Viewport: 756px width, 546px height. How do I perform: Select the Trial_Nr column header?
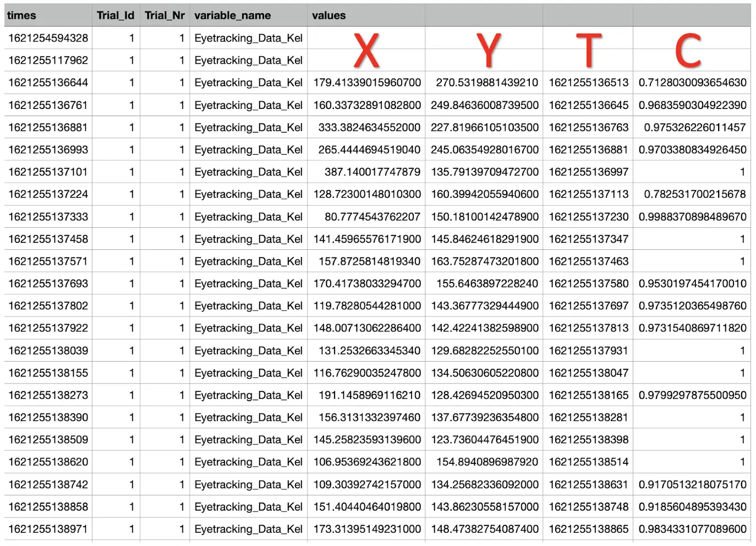coord(165,15)
